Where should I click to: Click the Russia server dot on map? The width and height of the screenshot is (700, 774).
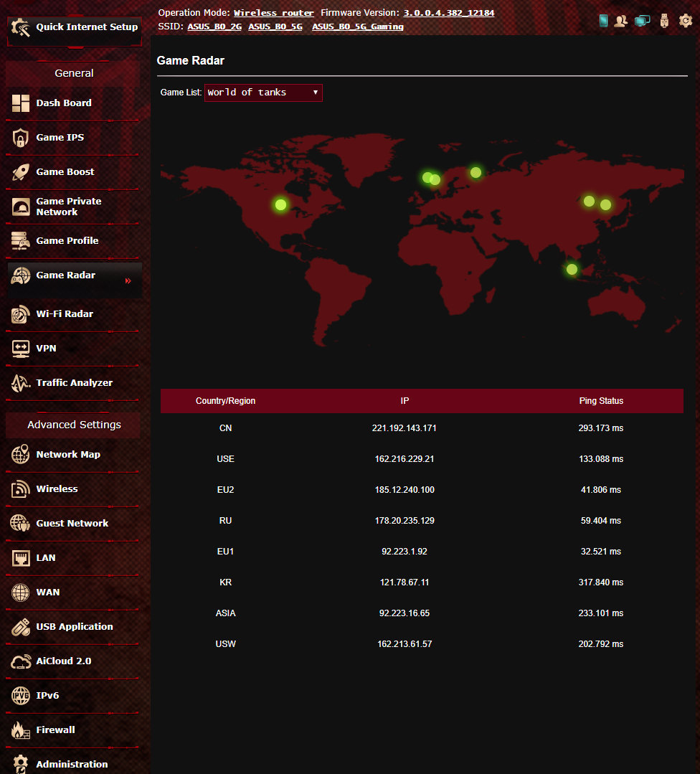pos(476,173)
